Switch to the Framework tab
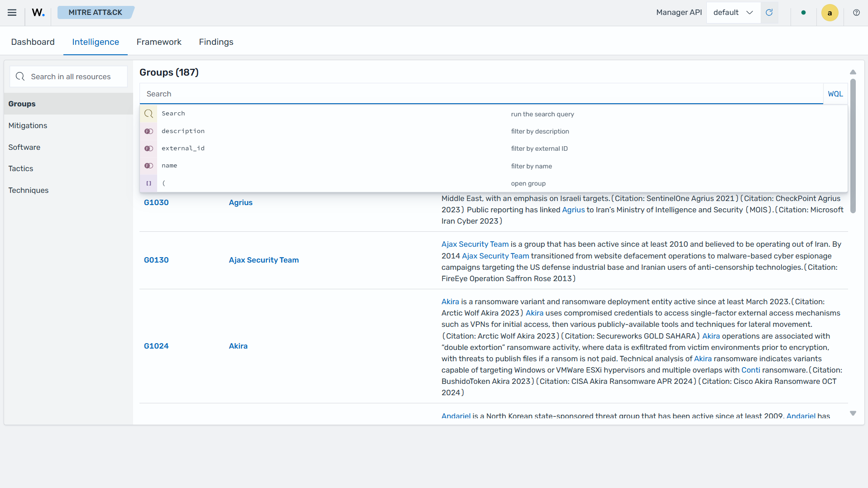The image size is (868, 488). point(159,42)
